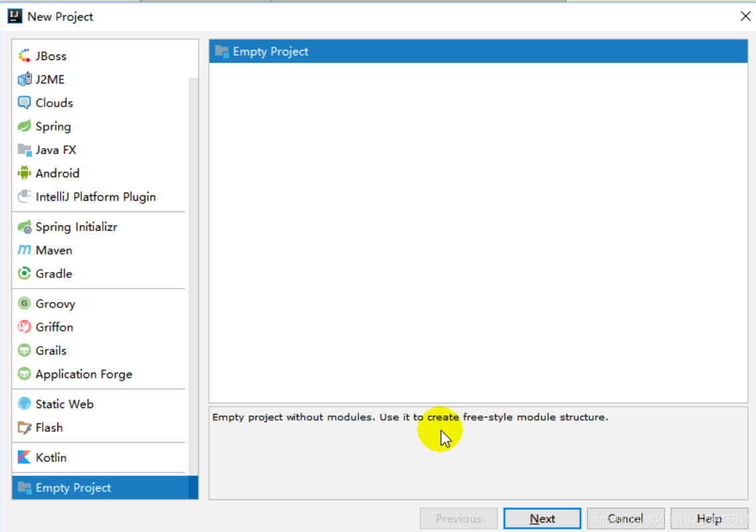Screen dimensions: 756x532
Task: Select JBoss project type
Action: [100, 56]
